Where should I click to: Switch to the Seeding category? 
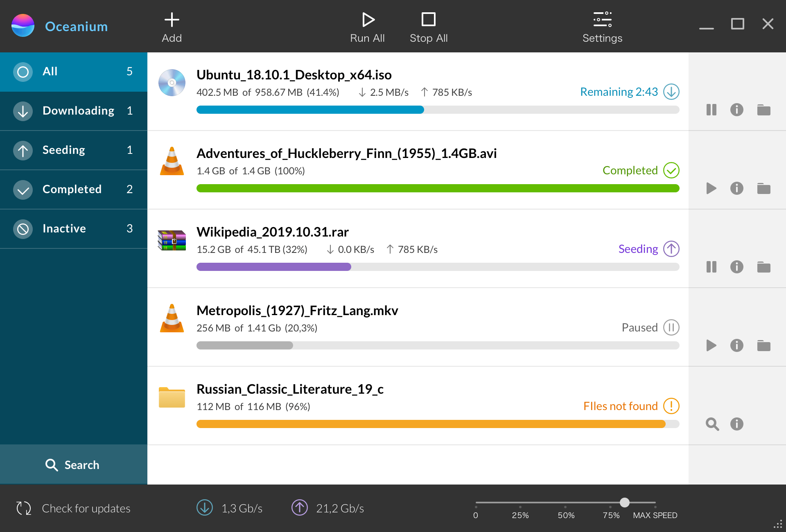pyautogui.click(x=74, y=150)
